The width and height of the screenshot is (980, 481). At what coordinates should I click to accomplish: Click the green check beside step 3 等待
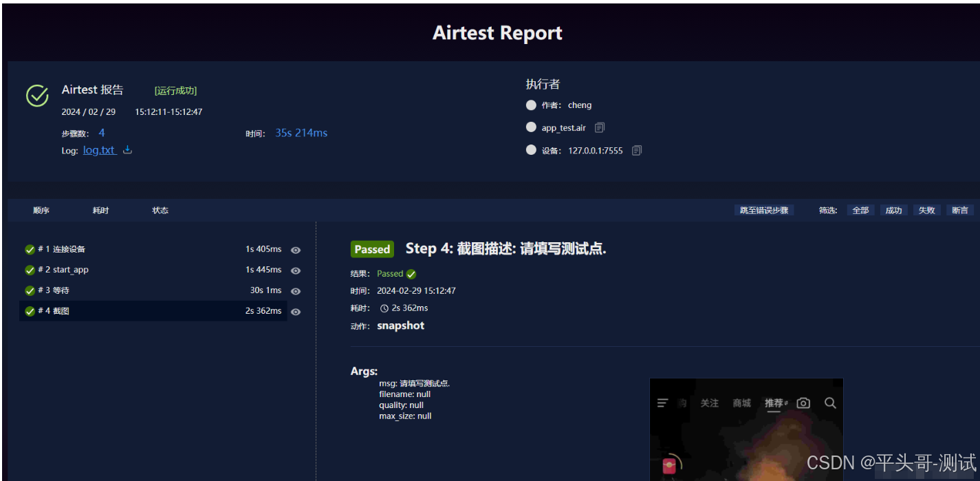click(x=30, y=290)
